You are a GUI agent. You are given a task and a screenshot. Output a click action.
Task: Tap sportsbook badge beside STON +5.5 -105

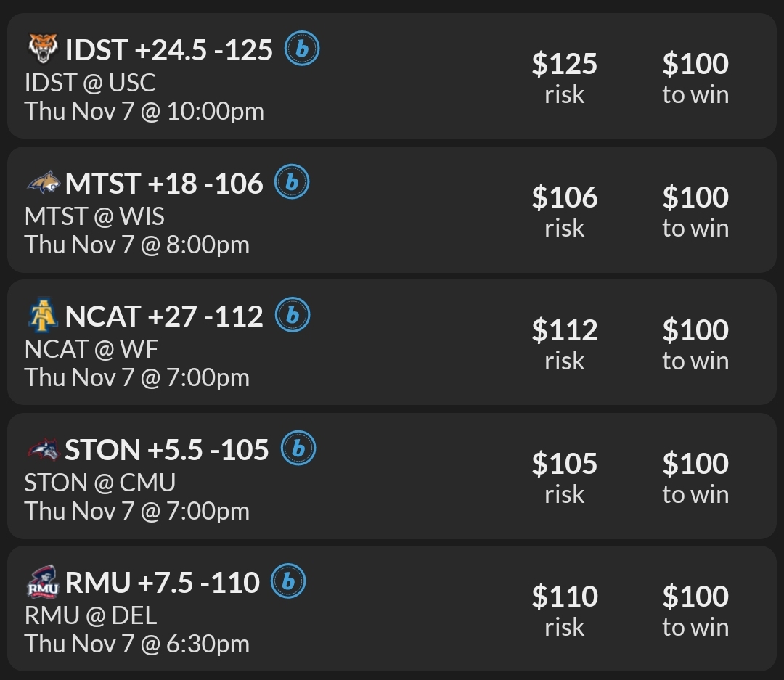click(298, 449)
